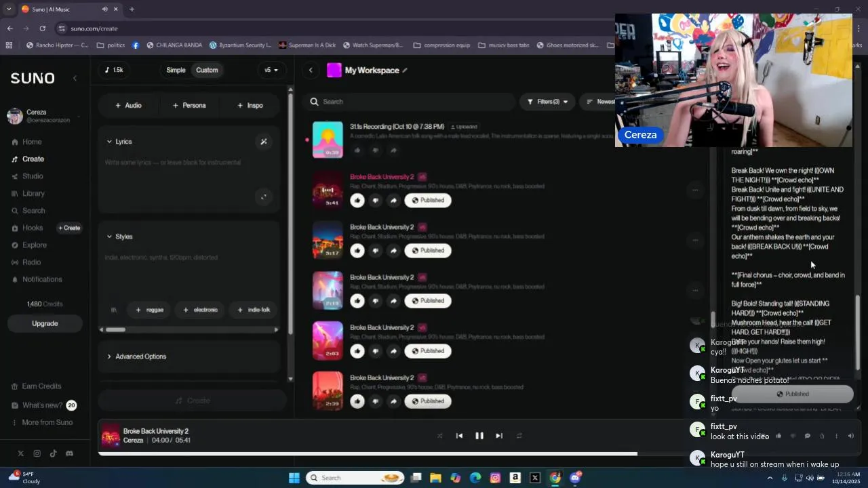Show hidden system tray icons

(x=770, y=478)
